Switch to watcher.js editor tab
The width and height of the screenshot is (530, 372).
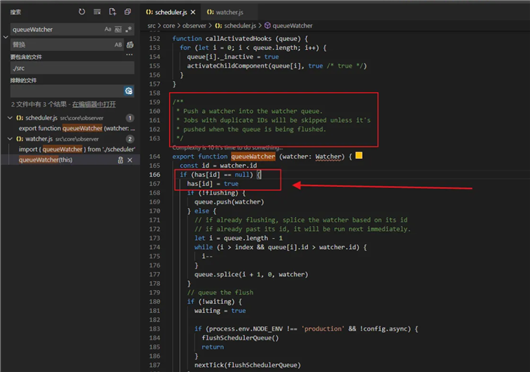229,12
